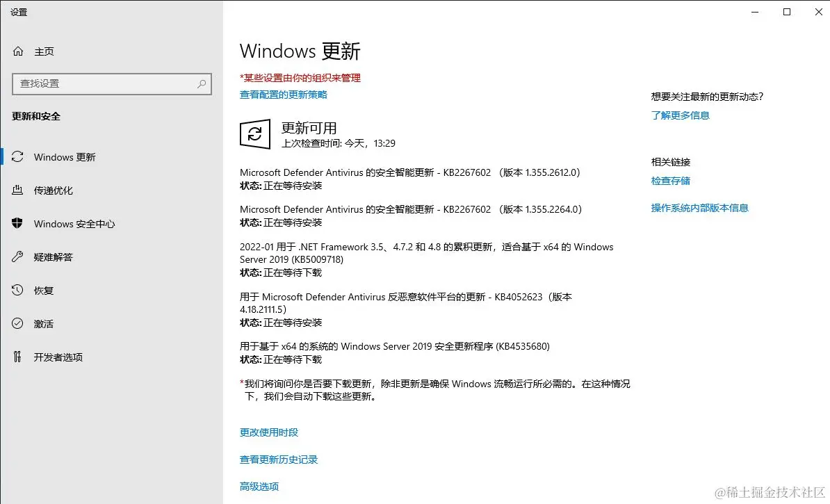
Task: Click the 更新可用 status title
Action: pyautogui.click(x=309, y=128)
